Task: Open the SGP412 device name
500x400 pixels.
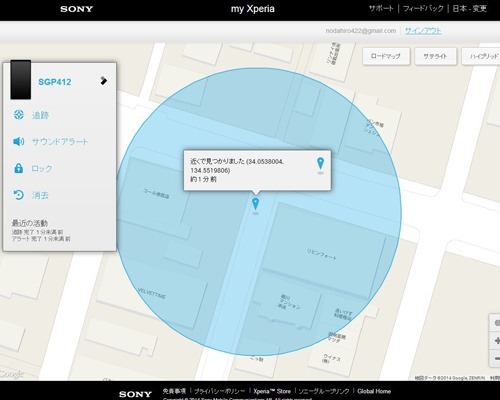Action: [55, 82]
